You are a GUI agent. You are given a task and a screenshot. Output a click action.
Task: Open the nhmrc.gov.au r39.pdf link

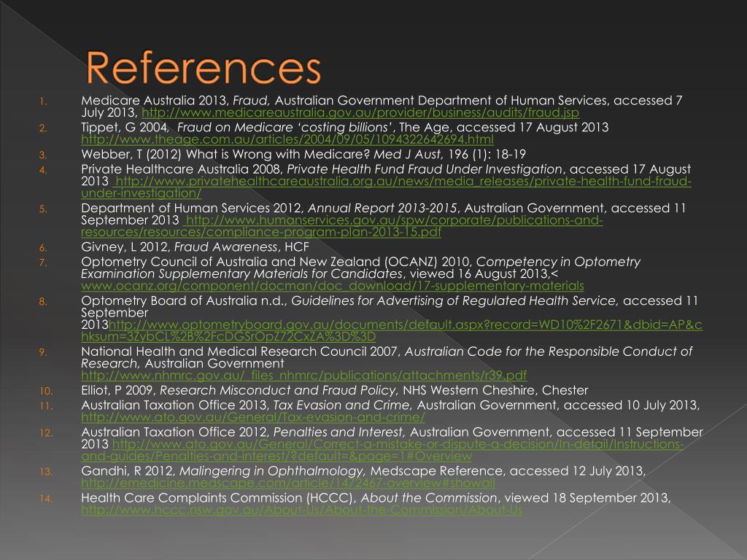tap(304, 376)
